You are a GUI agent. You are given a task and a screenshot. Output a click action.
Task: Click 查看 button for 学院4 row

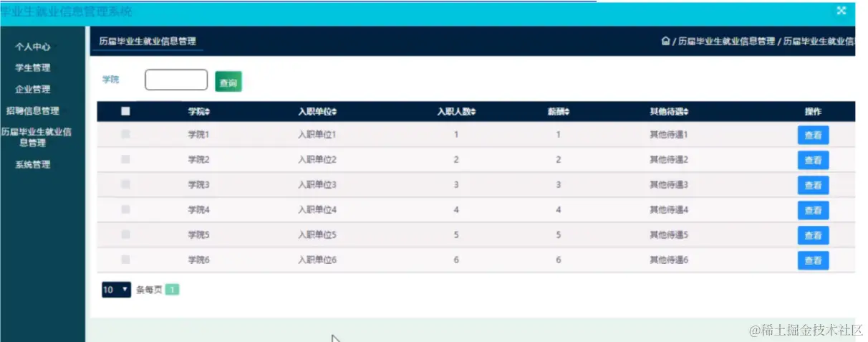[813, 211]
